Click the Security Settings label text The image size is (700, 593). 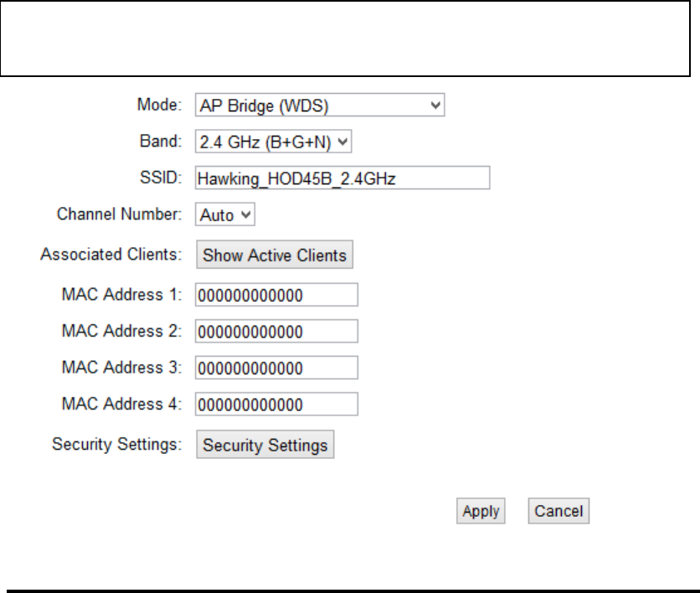[x=117, y=444]
